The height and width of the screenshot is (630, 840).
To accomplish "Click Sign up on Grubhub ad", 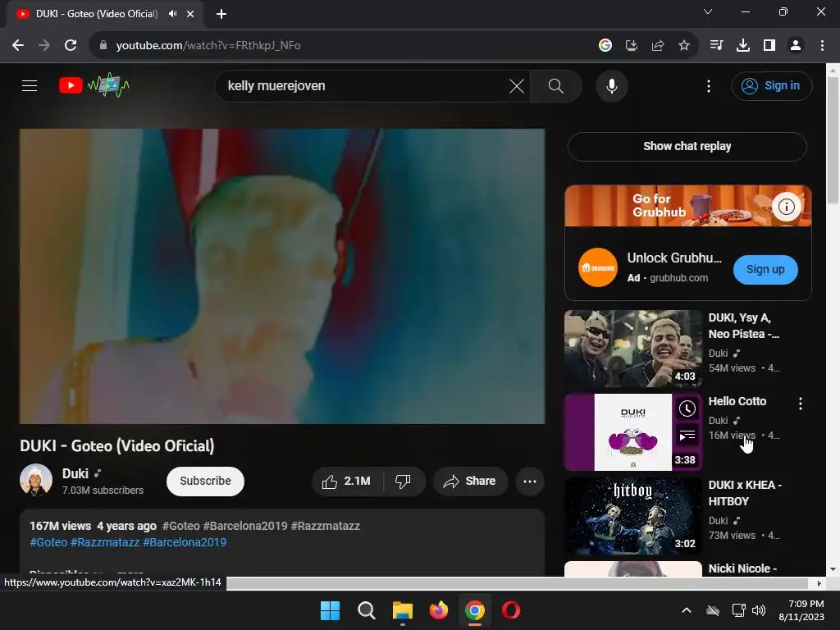I will tap(765, 269).
